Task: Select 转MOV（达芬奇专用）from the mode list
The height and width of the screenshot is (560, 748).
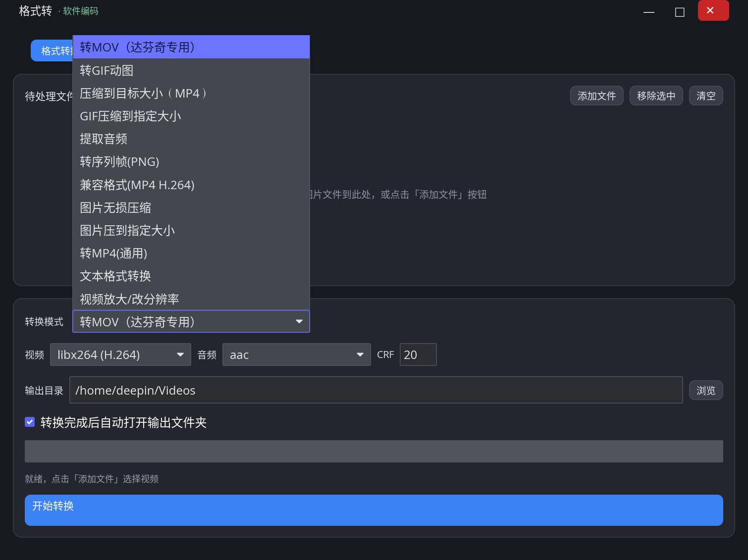Action: pyautogui.click(x=191, y=47)
